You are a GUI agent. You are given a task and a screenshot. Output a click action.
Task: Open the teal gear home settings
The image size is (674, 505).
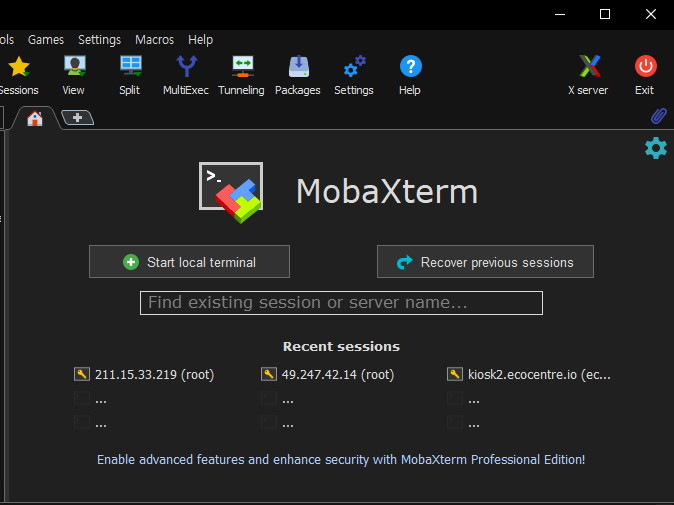(656, 148)
